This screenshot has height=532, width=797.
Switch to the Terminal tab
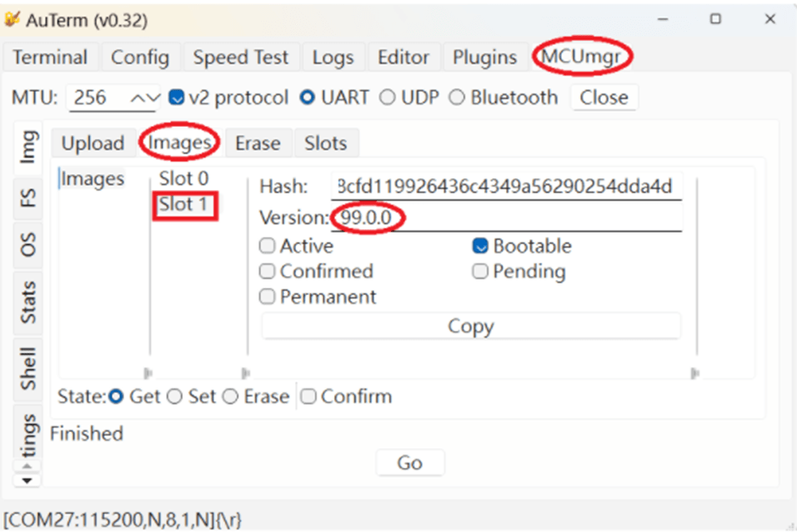tap(50, 58)
